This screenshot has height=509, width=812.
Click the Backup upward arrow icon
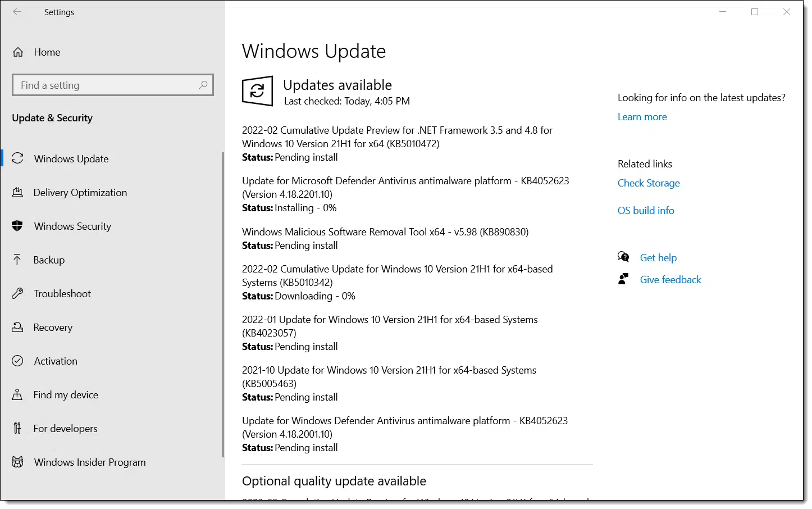click(x=17, y=260)
